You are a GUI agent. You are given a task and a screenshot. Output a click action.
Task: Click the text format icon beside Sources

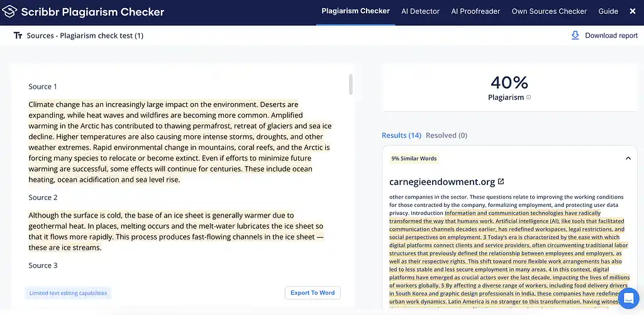pyautogui.click(x=18, y=36)
